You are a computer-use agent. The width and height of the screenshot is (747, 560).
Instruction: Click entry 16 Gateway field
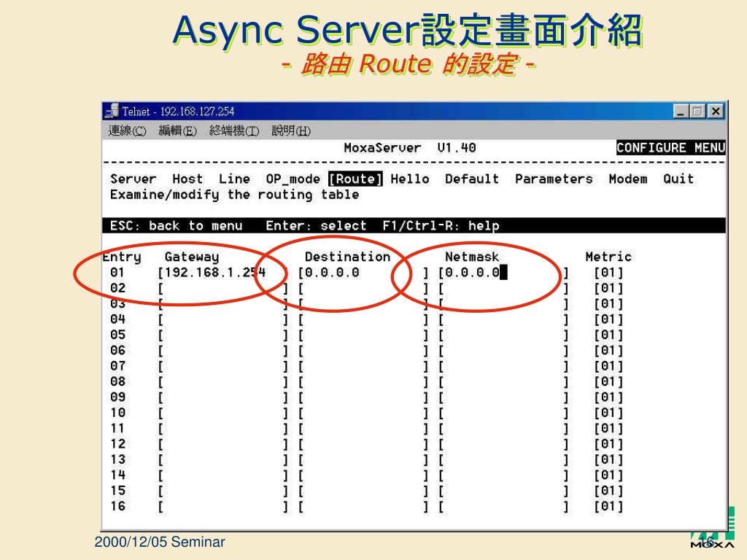tap(223, 506)
